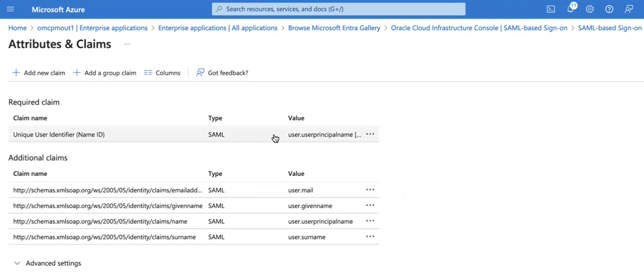
Task: Open the feedback icon in the top bar
Action: [x=629, y=9]
